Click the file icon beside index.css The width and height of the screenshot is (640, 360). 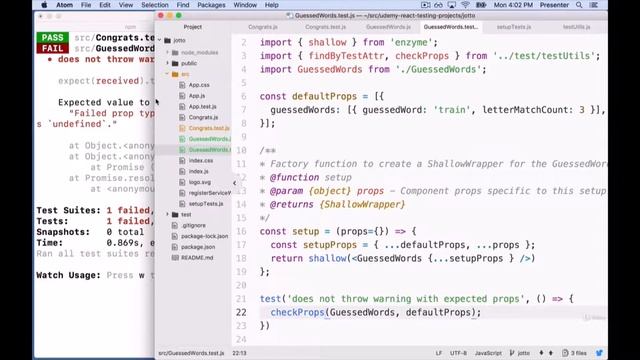click(x=182, y=160)
